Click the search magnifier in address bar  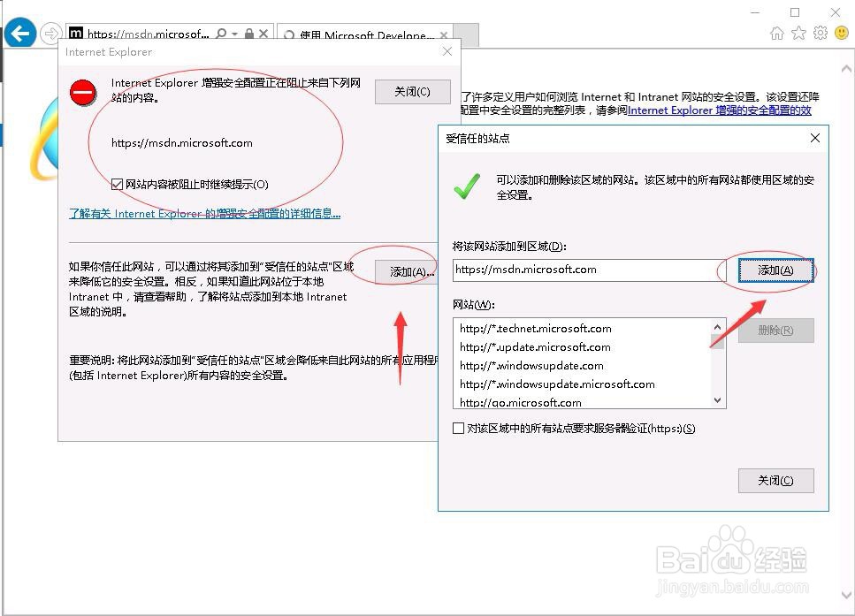coord(221,34)
